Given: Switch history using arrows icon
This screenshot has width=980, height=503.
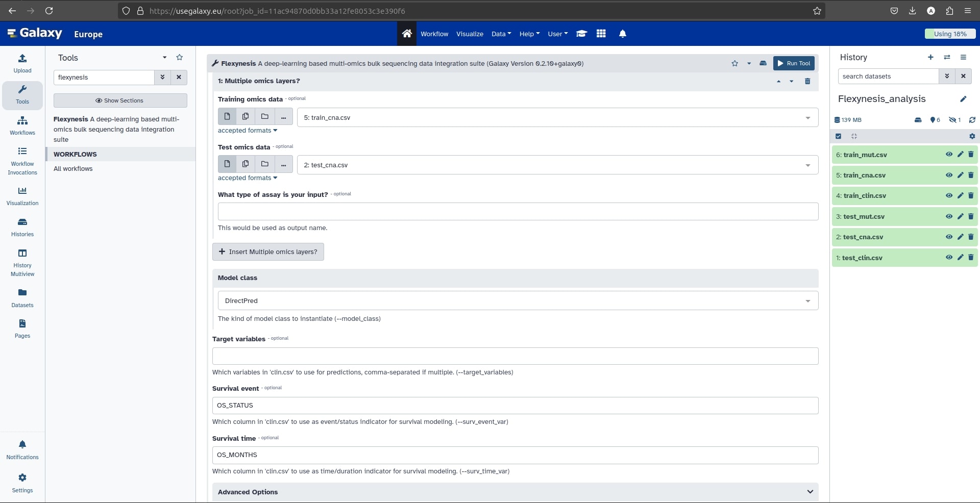Looking at the screenshot, I should (947, 57).
